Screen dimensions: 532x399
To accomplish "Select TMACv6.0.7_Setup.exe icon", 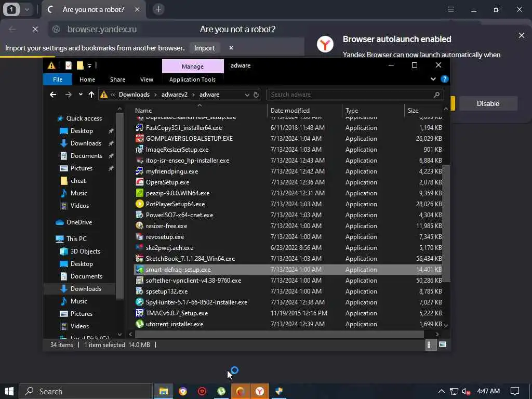I will coord(139,313).
